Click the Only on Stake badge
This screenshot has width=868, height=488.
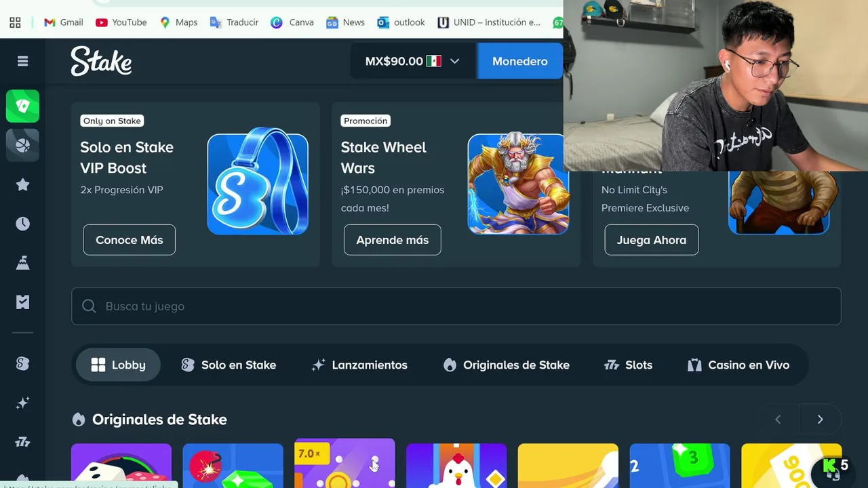pyautogui.click(x=112, y=121)
